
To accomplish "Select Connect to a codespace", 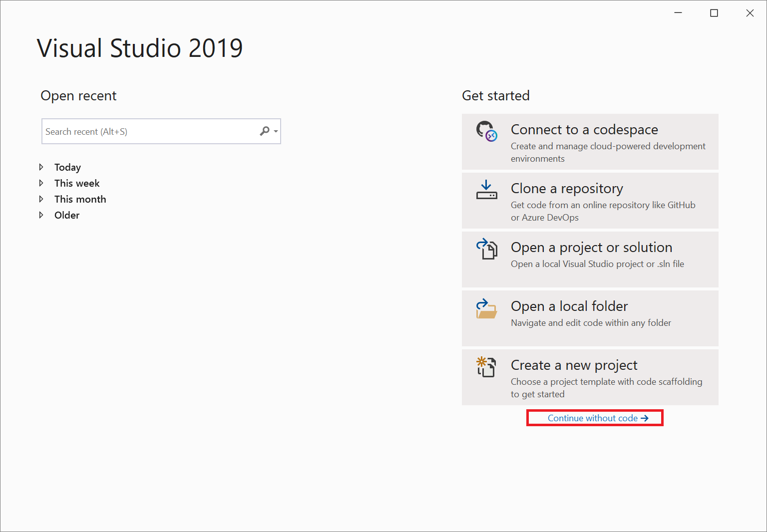I will [590, 142].
